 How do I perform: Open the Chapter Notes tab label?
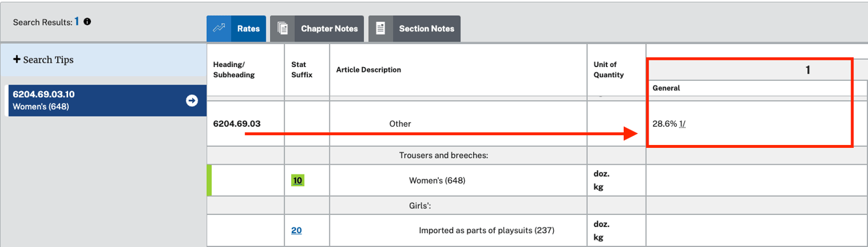pos(329,28)
